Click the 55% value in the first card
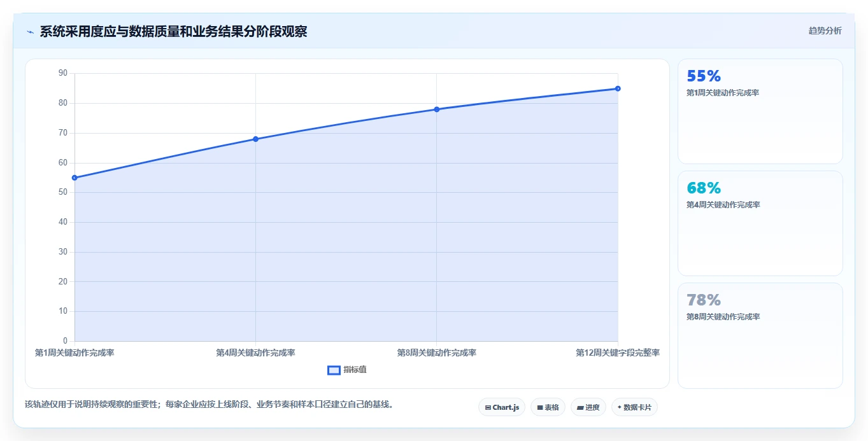 pyautogui.click(x=704, y=76)
